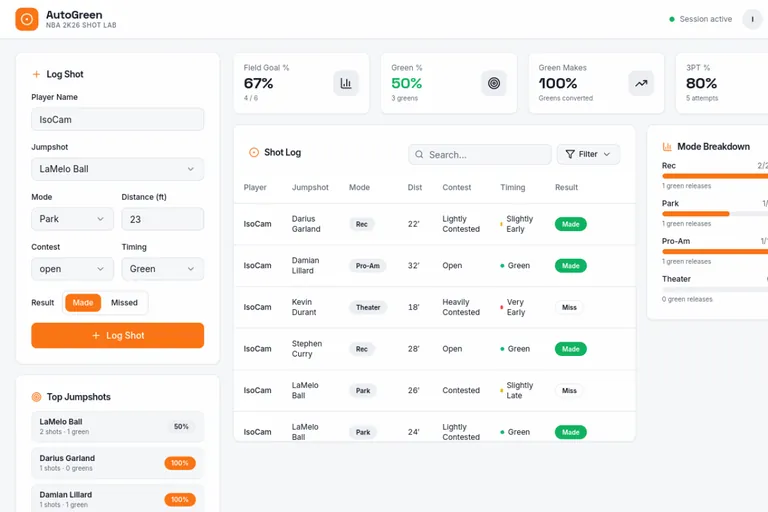Viewport: 768px width, 512px height.
Task: Click the Top Jumpshots target icon
Action: pos(36,397)
